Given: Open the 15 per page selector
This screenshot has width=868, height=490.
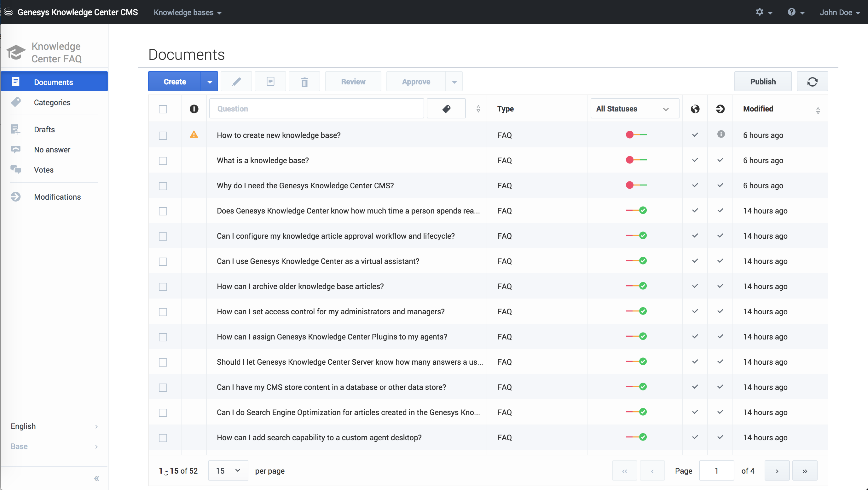Looking at the screenshot, I should [228, 470].
